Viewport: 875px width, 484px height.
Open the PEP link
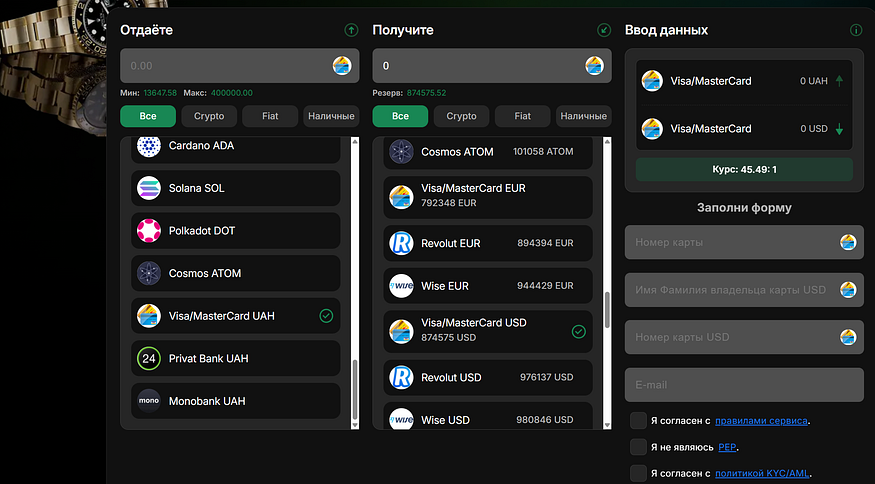pos(727,447)
